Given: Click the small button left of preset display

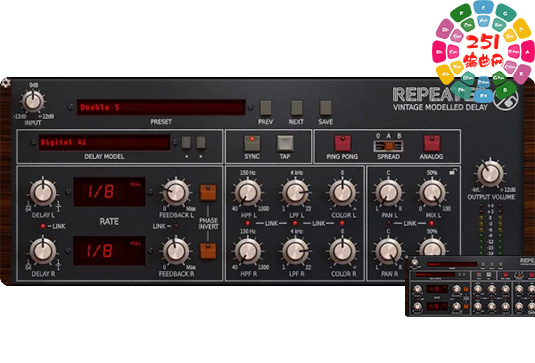Looking at the screenshot, I should [x=71, y=107].
